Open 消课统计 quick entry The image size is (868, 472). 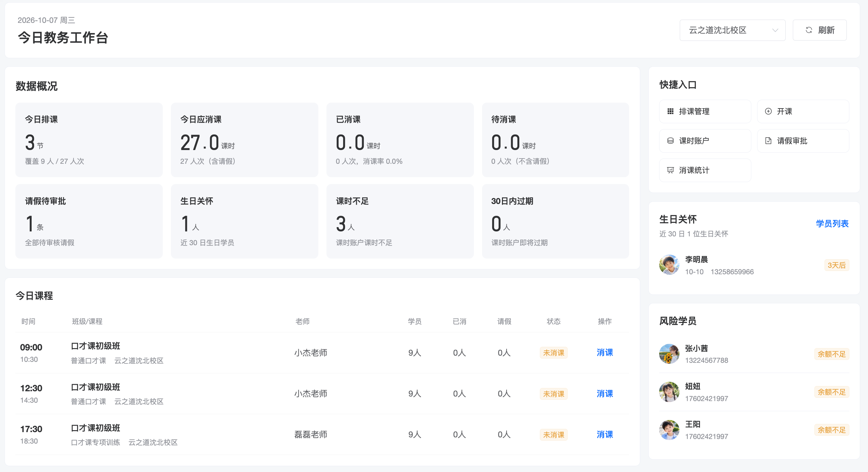[705, 171]
